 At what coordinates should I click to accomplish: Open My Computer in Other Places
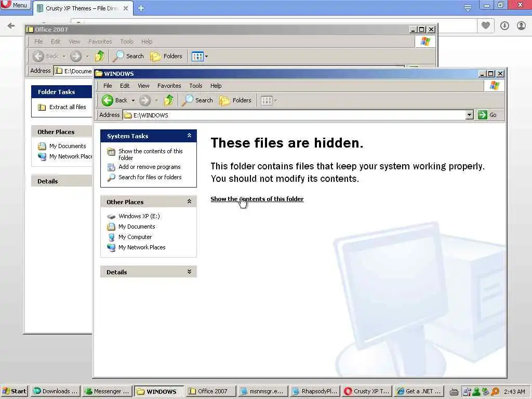tap(135, 237)
